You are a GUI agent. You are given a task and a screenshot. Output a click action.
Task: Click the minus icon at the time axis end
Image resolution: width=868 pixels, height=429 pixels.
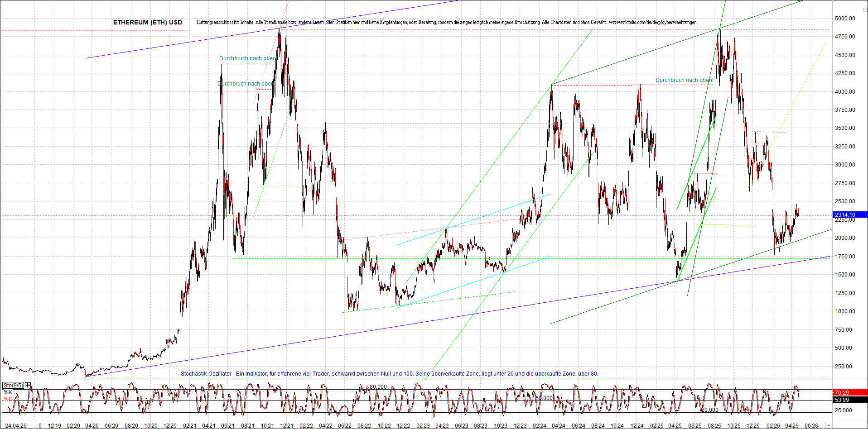tap(829, 426)
